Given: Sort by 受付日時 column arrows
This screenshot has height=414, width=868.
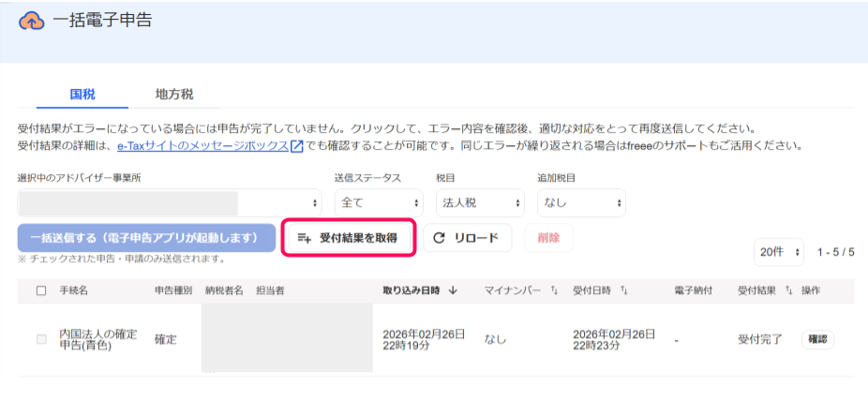Looking at the screenshot, I should click(623, 290).
